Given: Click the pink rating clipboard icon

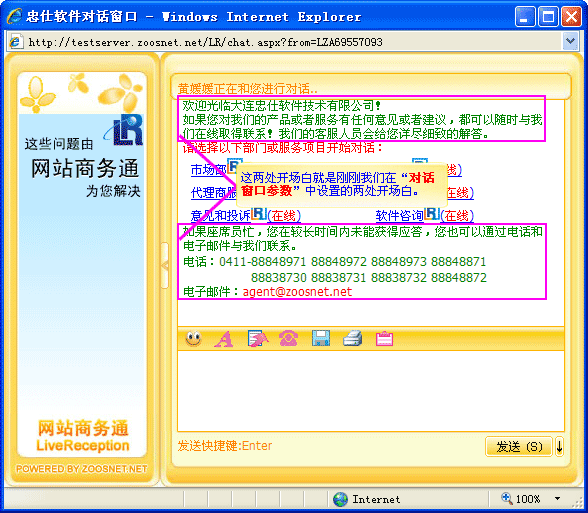Looking at the screenshot, I should click(384, 339).
